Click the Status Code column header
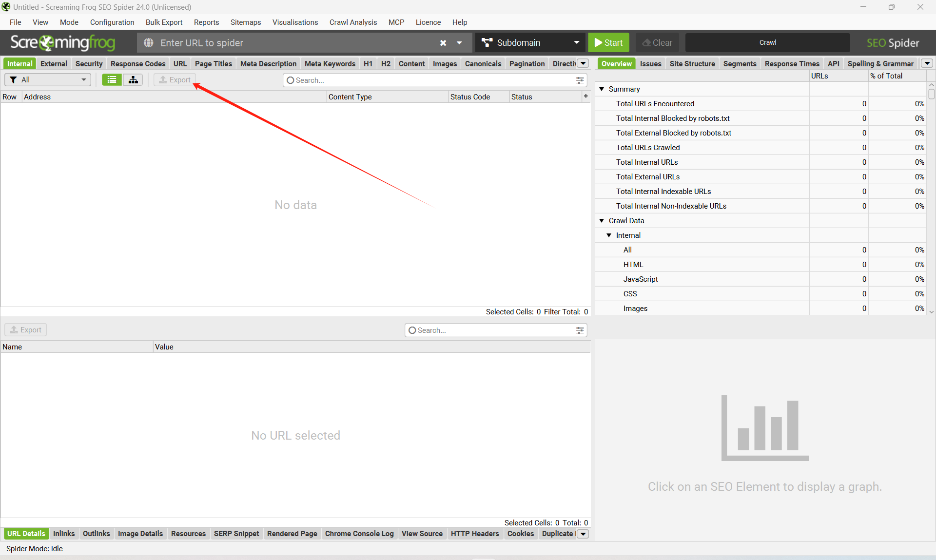The image size is (936, 560). (x=479, y=97)
